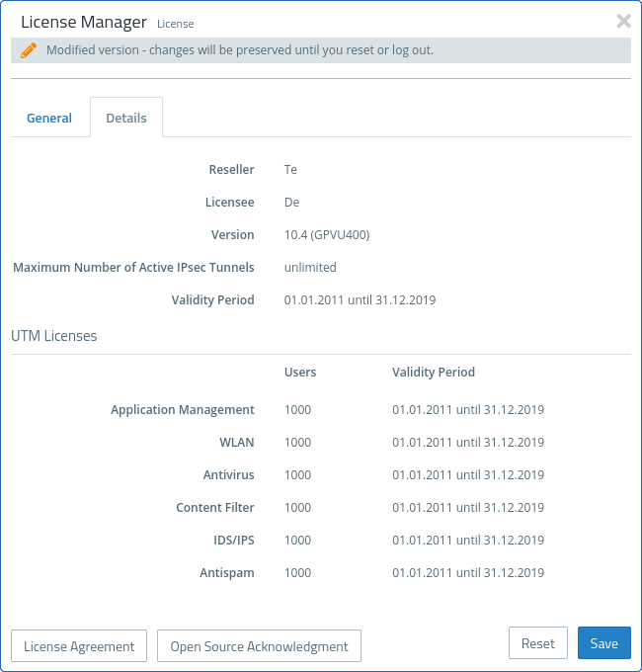Open the Open Source Acknowledgment
642x672 pixels.
259,646
